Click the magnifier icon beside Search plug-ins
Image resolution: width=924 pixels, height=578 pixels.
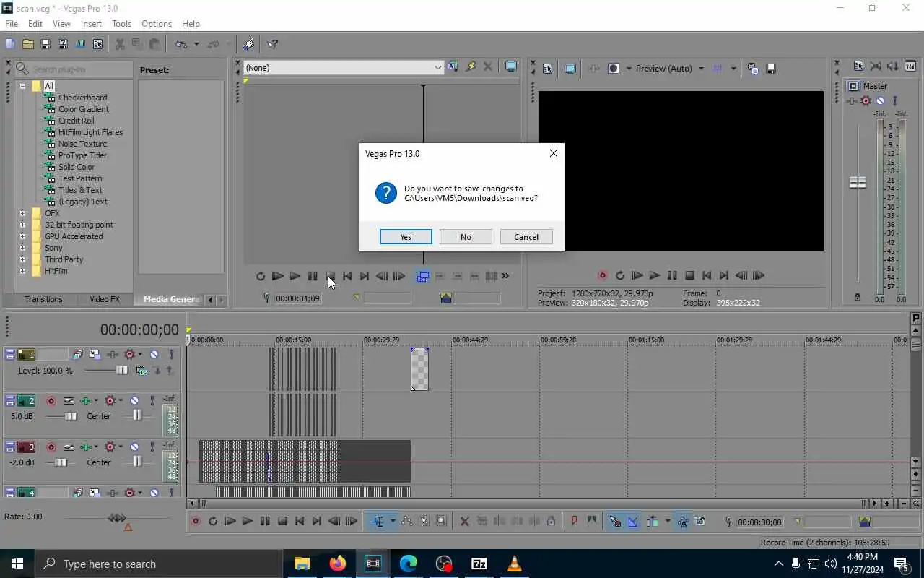[x=22, y=69]
